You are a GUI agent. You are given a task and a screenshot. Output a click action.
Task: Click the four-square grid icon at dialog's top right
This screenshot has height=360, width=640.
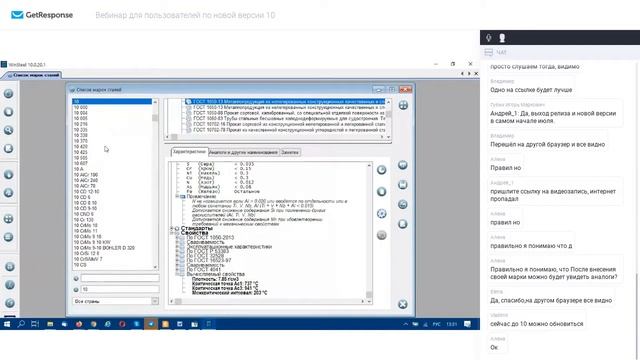403,105
